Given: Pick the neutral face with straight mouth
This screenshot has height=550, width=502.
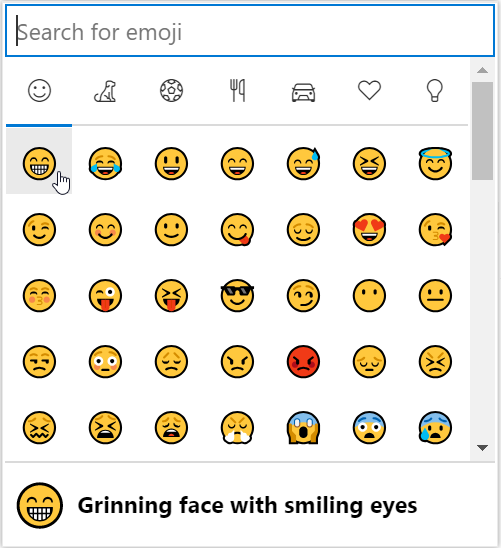Looking at the screenshot, I should coord(435,295).
